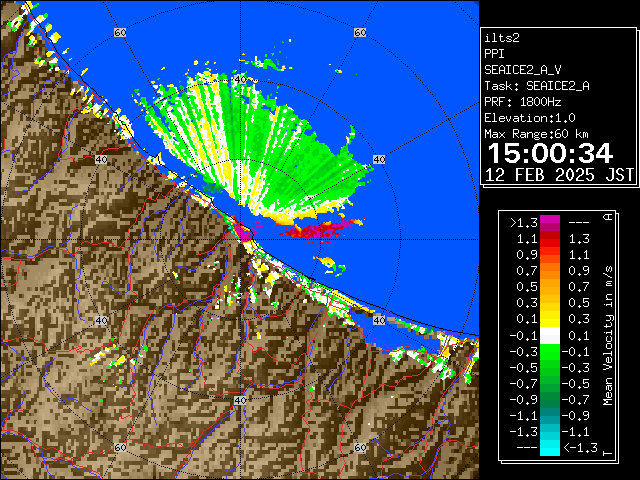Click the 'Max Range:60 km' text
The width and height of the screenshot is (640, 480).
pos(536,134)
